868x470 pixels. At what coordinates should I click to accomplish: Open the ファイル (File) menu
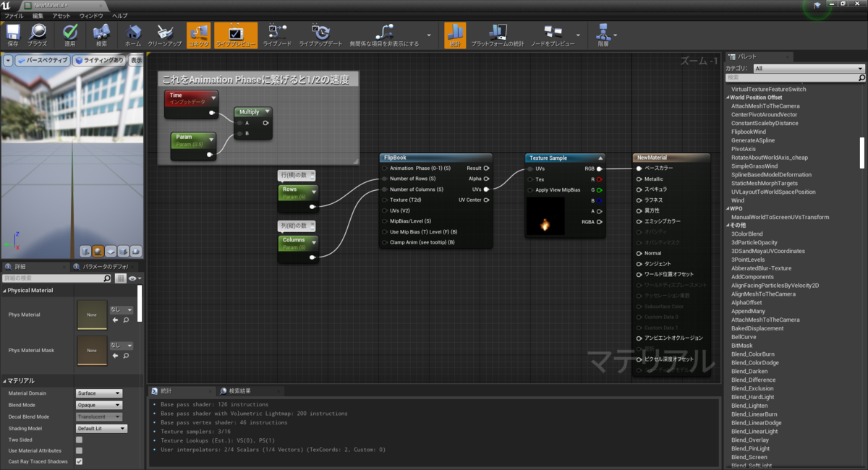pyautogui.click(x=14, y=16)
